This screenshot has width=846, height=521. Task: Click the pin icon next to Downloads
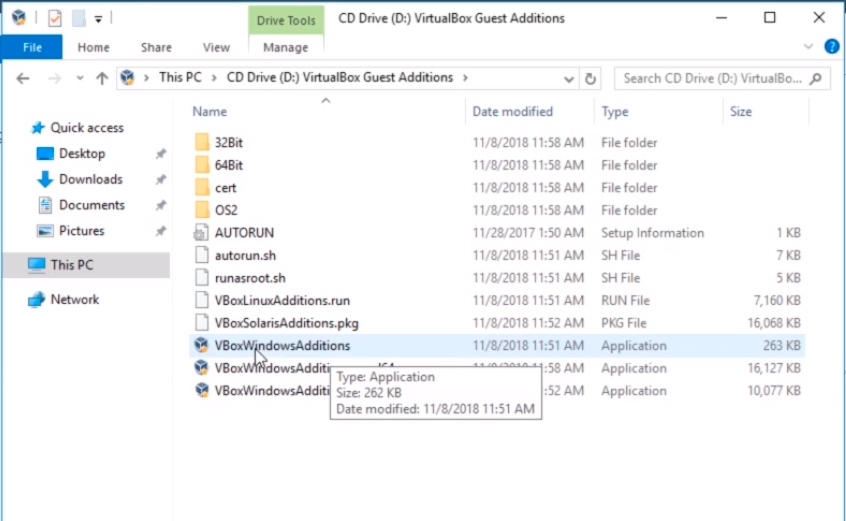click(161, 180)
